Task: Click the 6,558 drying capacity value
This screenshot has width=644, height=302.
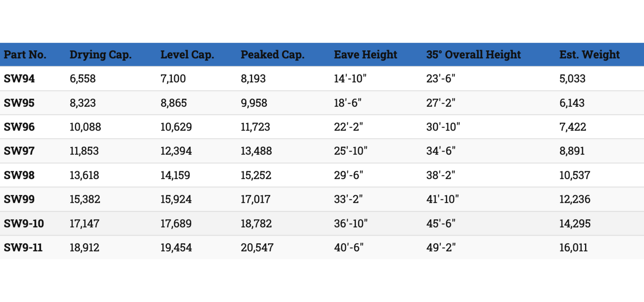Action: coord(83,79)
